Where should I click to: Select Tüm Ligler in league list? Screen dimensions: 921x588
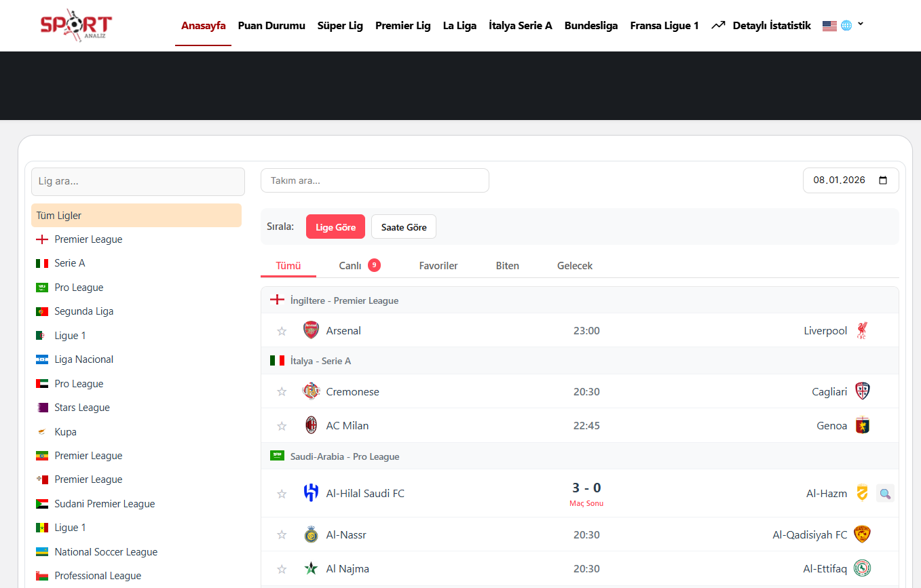tap(136, 216)
